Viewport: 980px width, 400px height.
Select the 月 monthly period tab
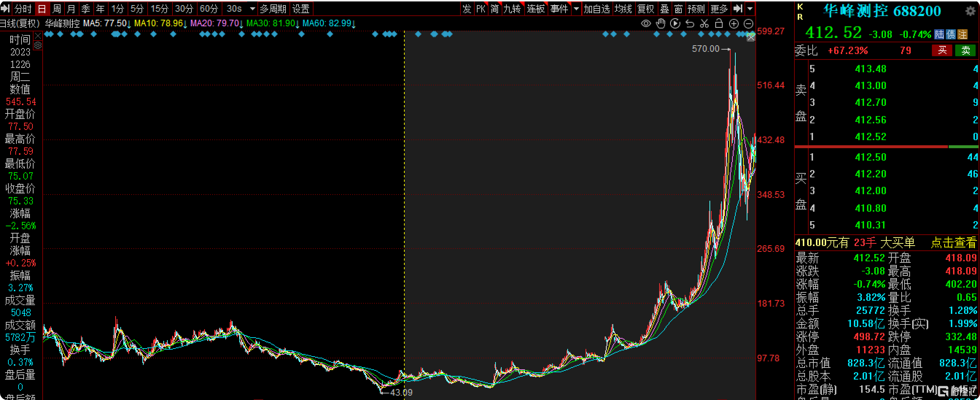click(x=71, y=8)
